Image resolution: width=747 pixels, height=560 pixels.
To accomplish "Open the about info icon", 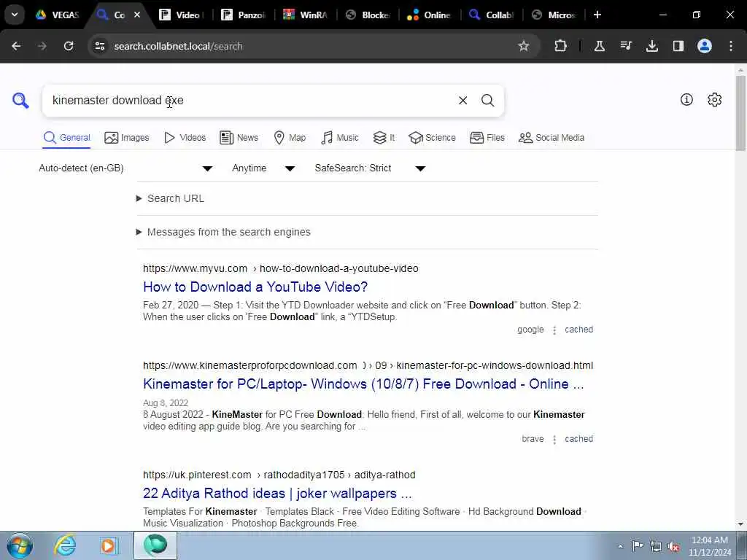I will (x=686, y=99).
